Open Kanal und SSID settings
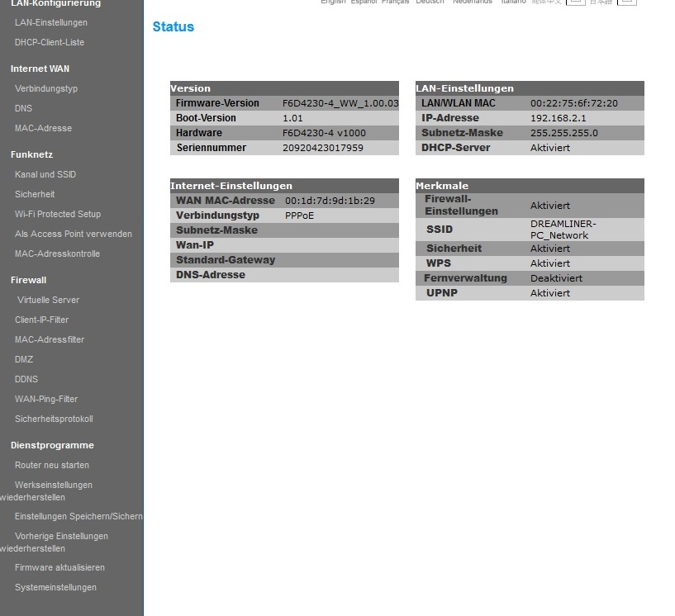This screenshot has width=675, height=616. (45, 174)
